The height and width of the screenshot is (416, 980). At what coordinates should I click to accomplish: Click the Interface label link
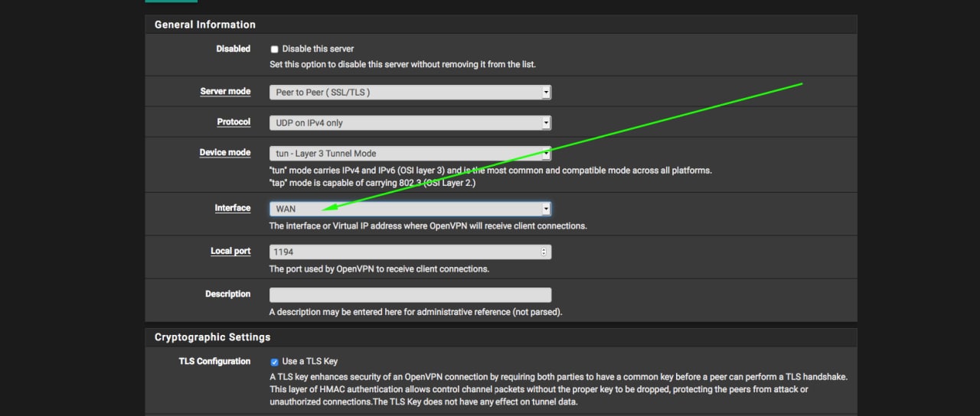point(233,207)
